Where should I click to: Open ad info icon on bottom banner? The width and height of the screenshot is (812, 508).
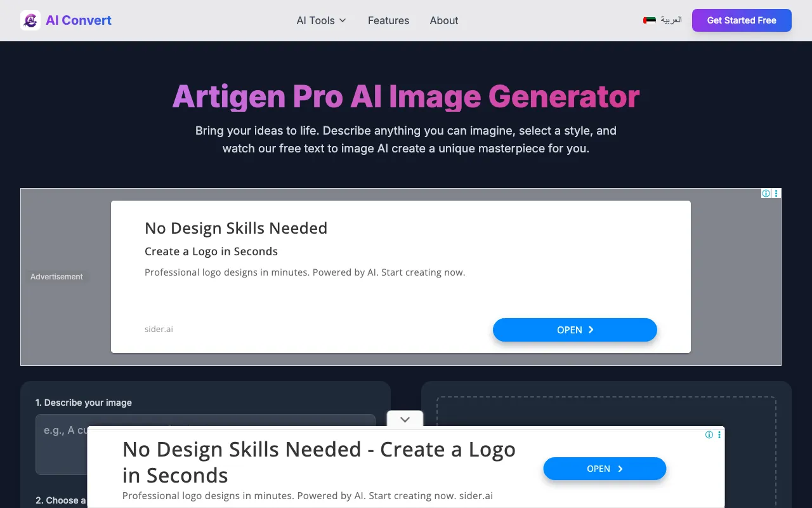709,435
